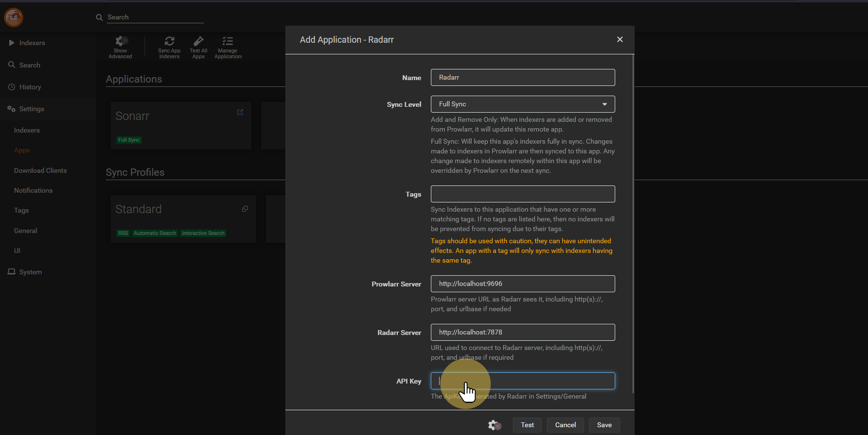Viewport: 868px width, 435px height.
Task: Click the Name input field
Action: (523, 77)
